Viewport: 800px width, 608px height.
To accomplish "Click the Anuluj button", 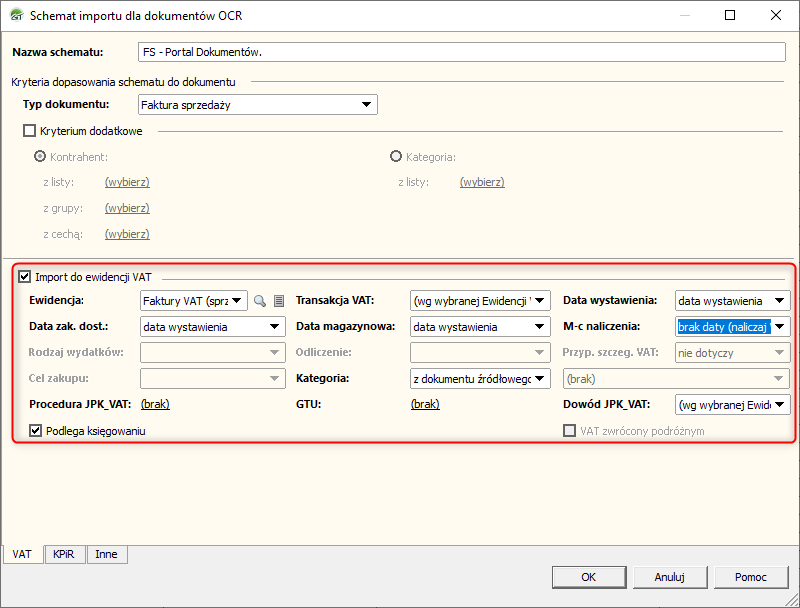I will [x=670, y=577].
